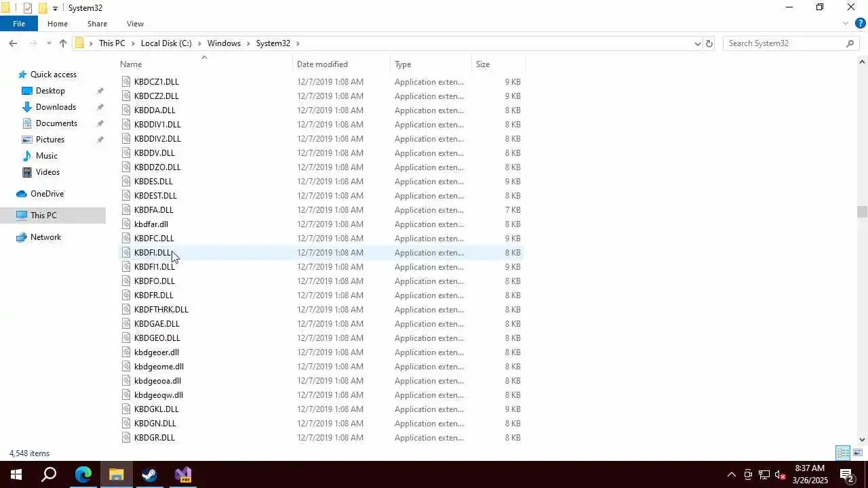Select the KBDGR.DLL file name
The width and height of the screenshot is (868, 488).
(x=155, y=438)
